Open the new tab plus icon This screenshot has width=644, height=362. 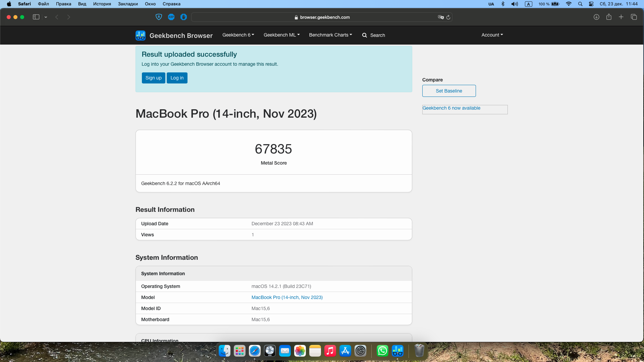[621, 17]
